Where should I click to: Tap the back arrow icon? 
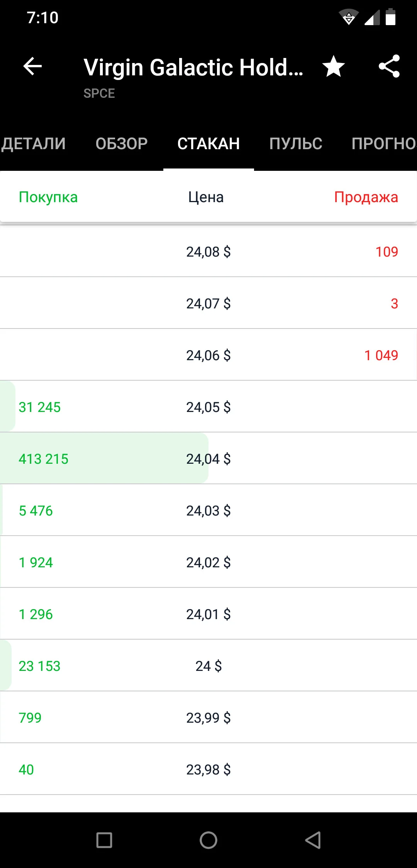32,66
